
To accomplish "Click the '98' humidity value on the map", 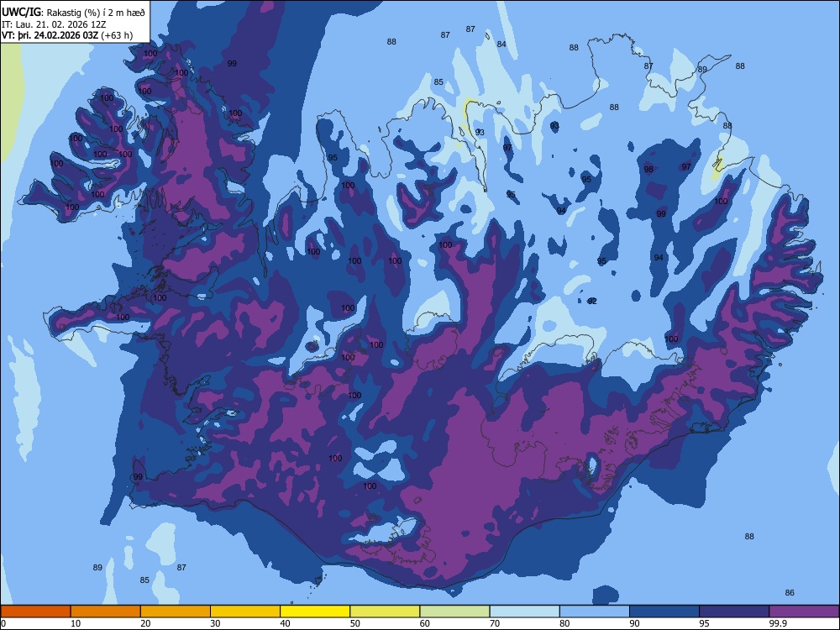I will point(648,170).
